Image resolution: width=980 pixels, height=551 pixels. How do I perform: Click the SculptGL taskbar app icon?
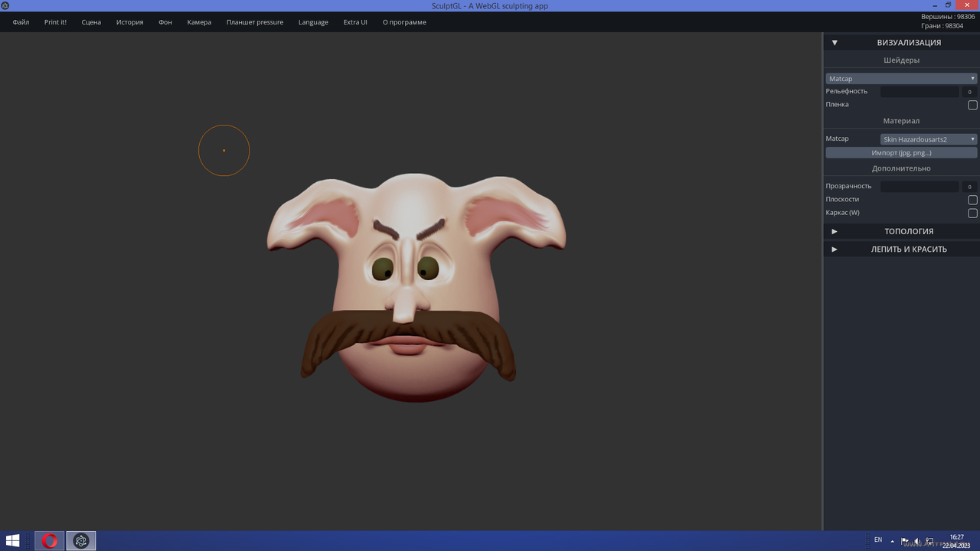pos(81,541)
